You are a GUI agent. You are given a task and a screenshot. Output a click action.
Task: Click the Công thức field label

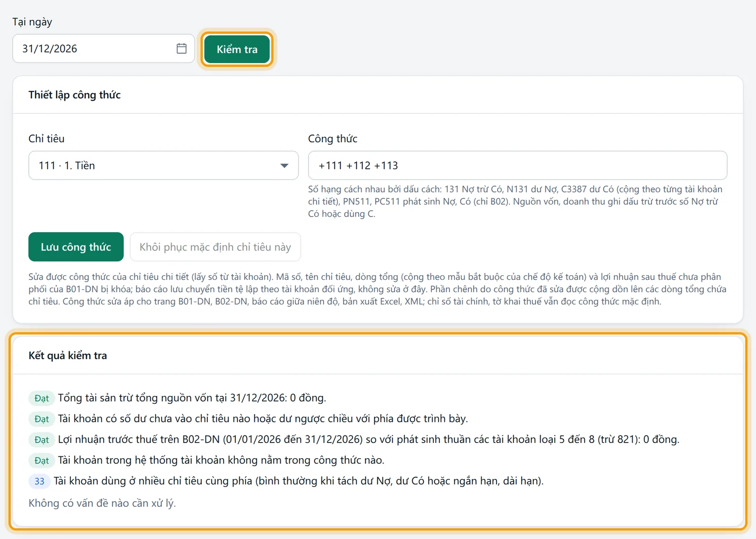[x=333, y=139]
